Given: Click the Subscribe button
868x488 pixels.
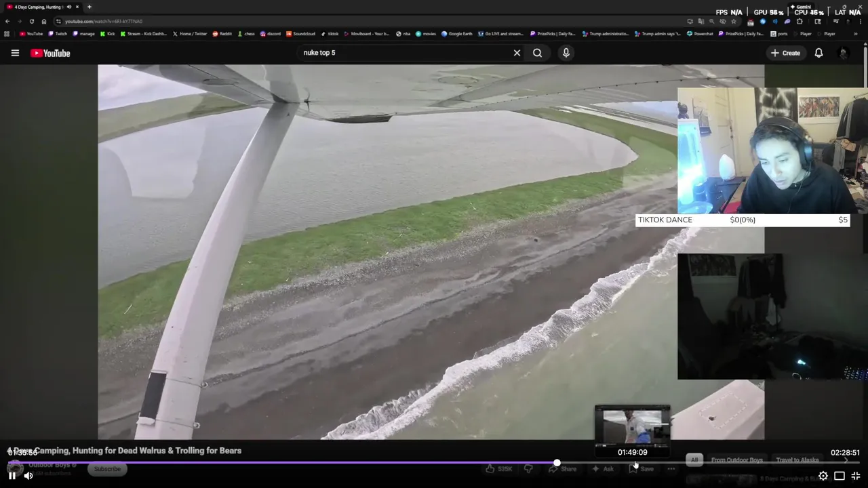Looking at the screenshot, I should pos(107,469).
